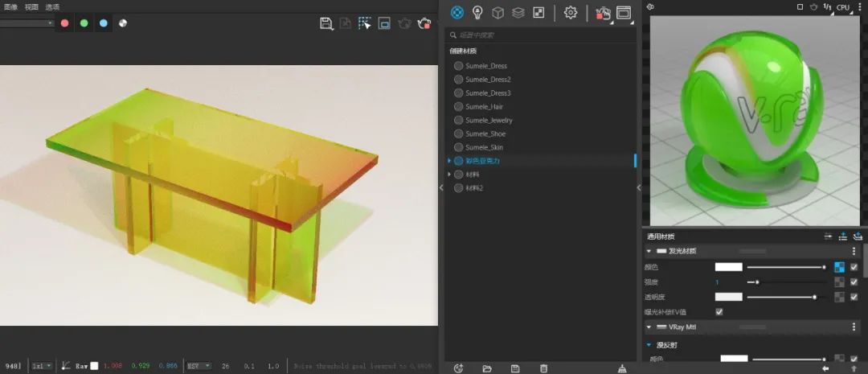Collapse the 发光材质 section
Screen dimensions: 868x374
click(x=649, y=251)
